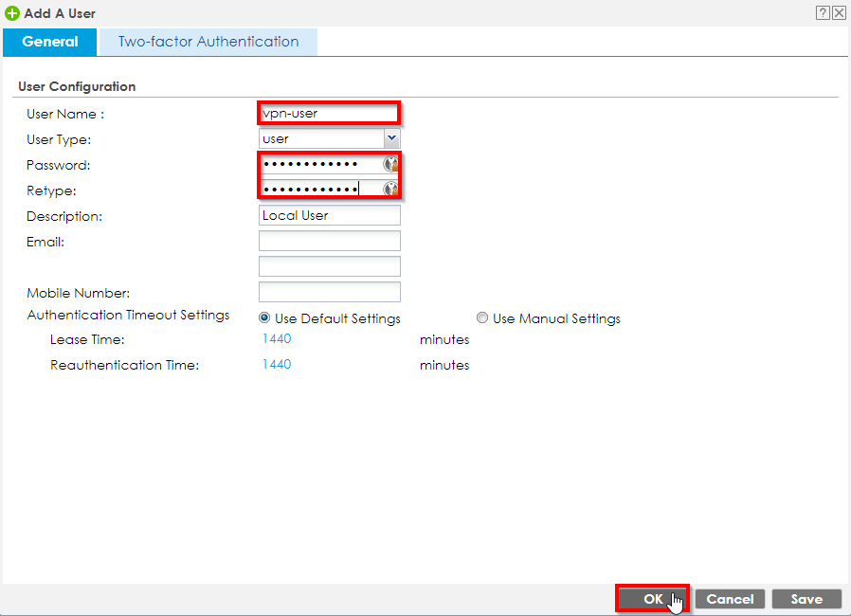Screen dimensions: 851x616
Task: Select Use Default Settings radio button
Action: point(265,318)
